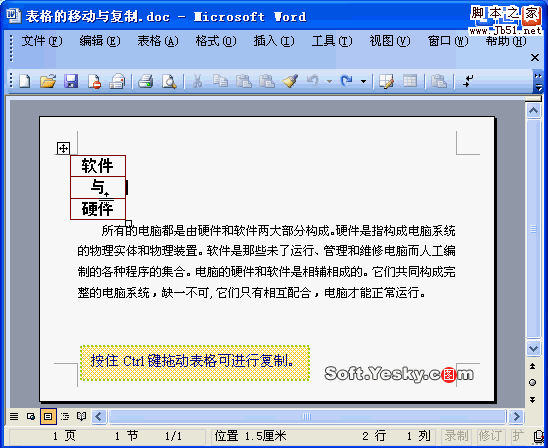Open the Tables and Borders pencil tool

387,81
